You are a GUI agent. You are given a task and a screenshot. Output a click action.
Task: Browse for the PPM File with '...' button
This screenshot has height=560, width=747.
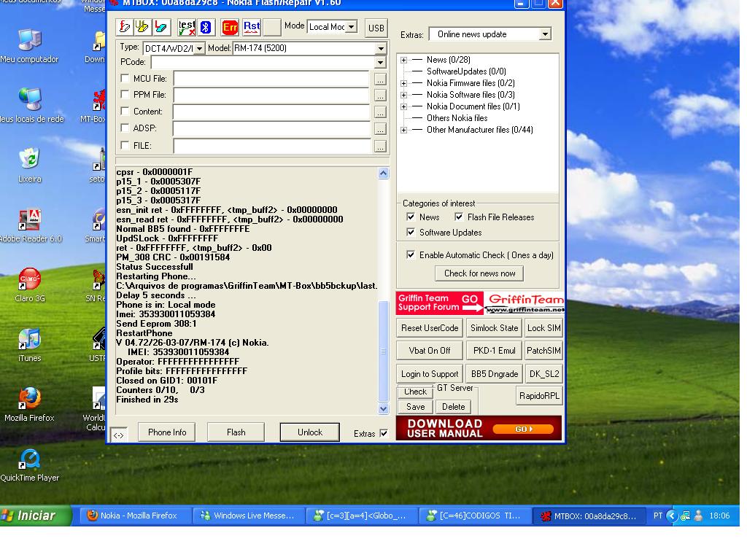click(x=380, y=96)
